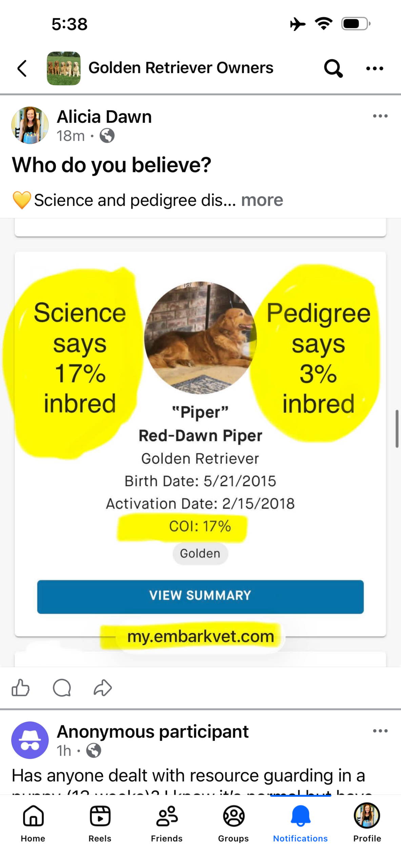This screenshot has height=868, width=401.
Task: Expand post text with 'more'
Action: 262,200
